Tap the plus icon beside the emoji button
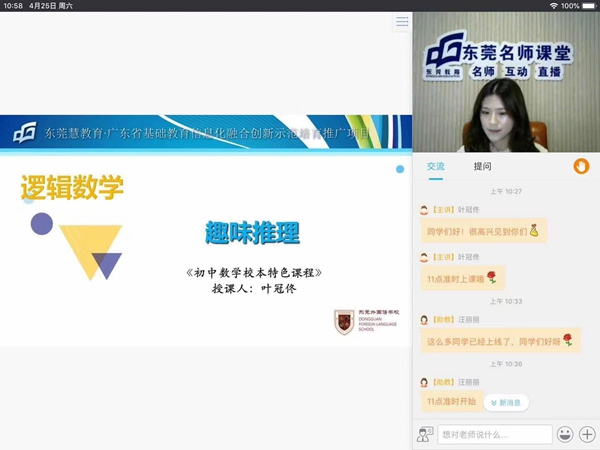The height and width of the screenshot is (450, 600). coord(587,434)
